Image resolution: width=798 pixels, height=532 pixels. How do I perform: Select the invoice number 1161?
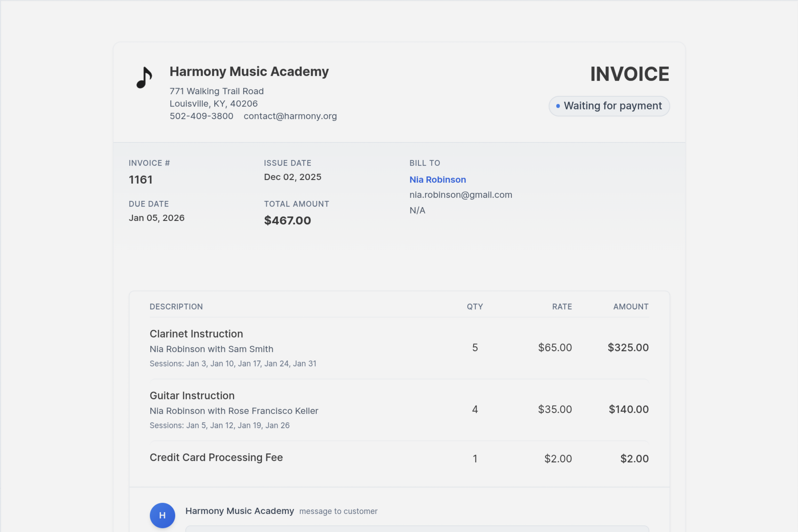pyautogui.click(x=140, y=180)
